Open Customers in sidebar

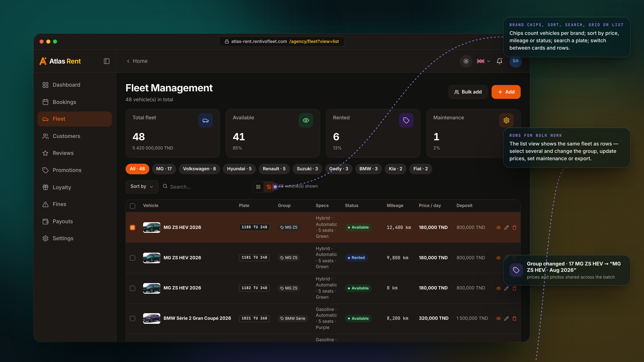pyautogui.click(x=74, y=136)
